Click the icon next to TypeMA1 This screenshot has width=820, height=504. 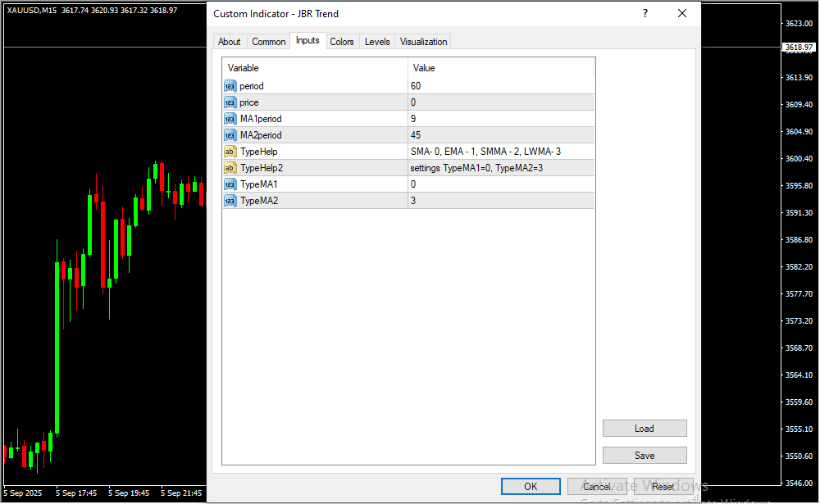[x=230, y=184]
